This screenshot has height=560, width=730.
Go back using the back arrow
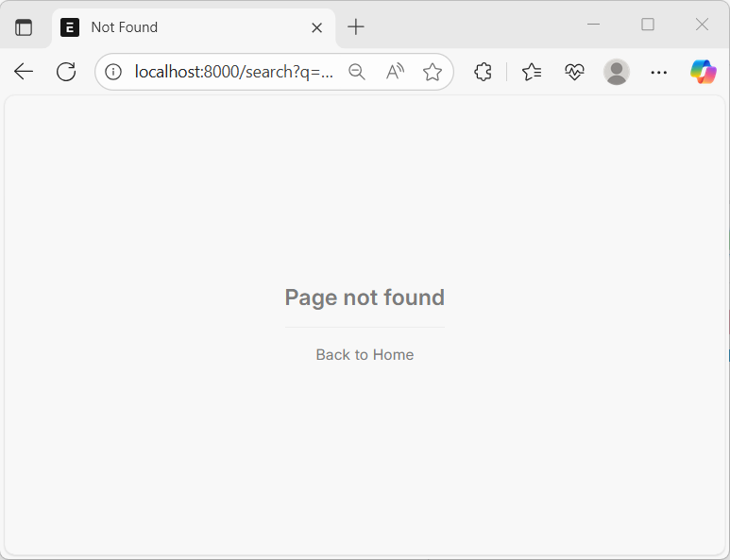[24, 72]
